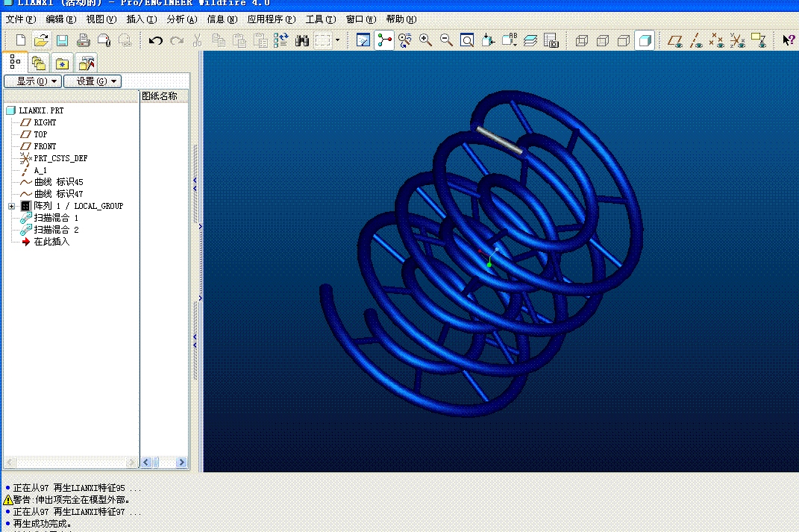
Task: Switch display to wireframe mode
Action: [582, 40]
